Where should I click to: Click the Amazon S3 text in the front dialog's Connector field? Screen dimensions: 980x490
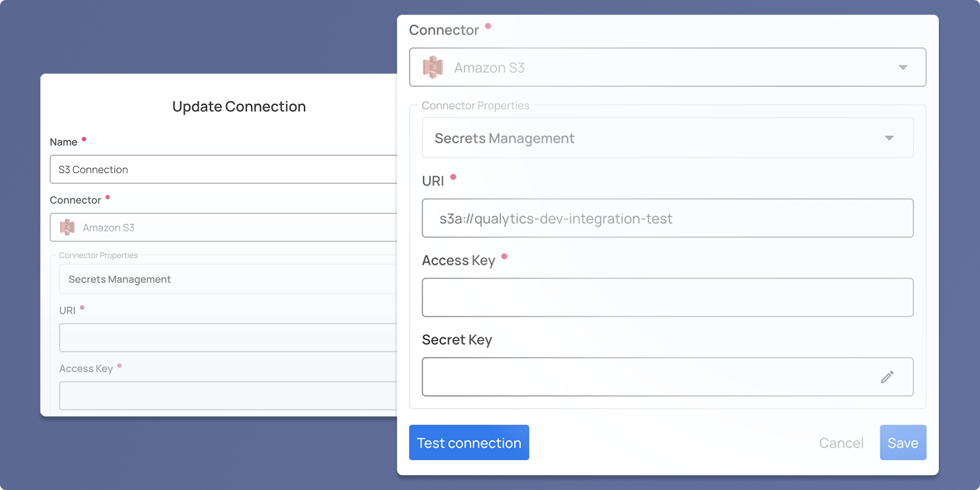click(489, 68)
